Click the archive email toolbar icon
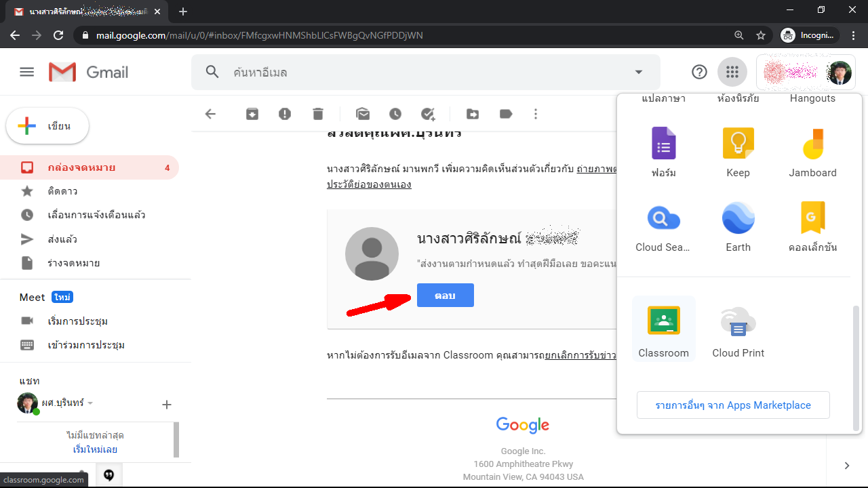 coord(252,114)
